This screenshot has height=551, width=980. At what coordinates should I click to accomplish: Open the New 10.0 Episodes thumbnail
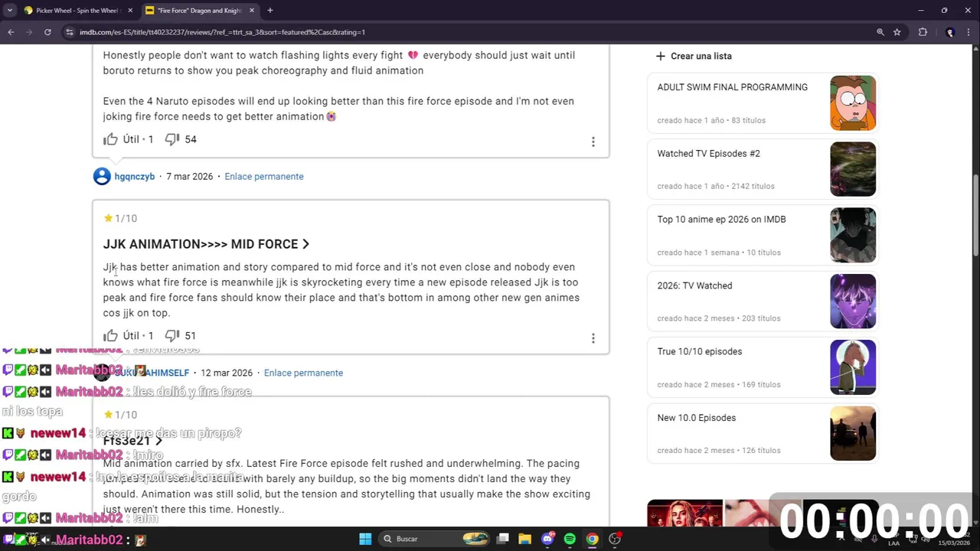853,434
